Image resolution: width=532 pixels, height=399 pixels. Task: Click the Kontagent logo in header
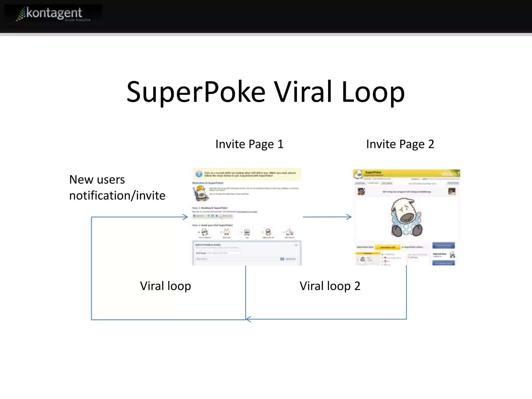(53, 14)
